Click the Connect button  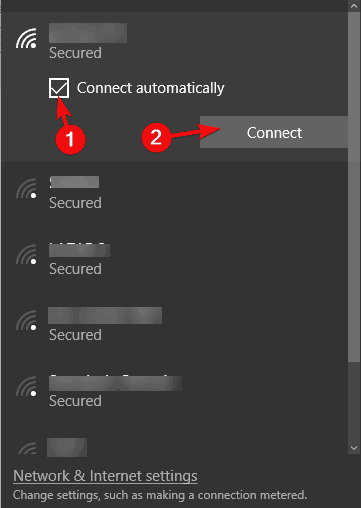274,132
